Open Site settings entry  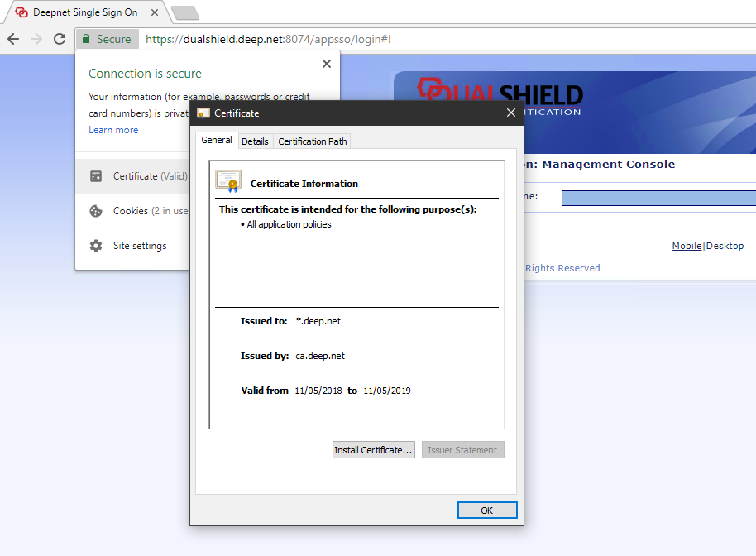tap(133, 246)
